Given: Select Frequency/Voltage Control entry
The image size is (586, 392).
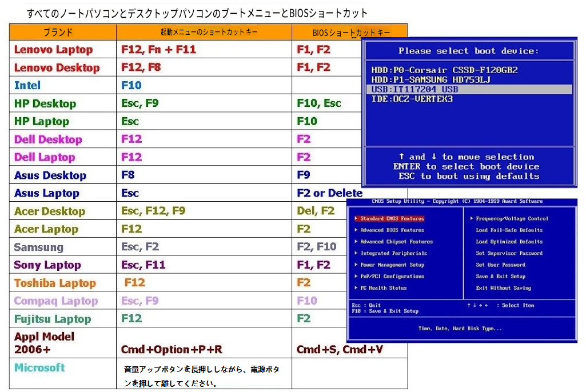Looking at the screenshot, I should click(x=509, y=219).
